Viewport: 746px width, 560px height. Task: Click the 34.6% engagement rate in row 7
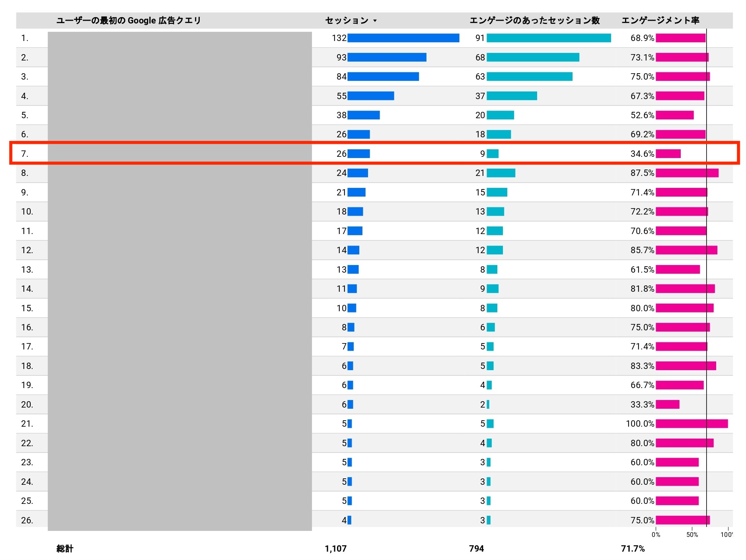(x=642, y=154)
